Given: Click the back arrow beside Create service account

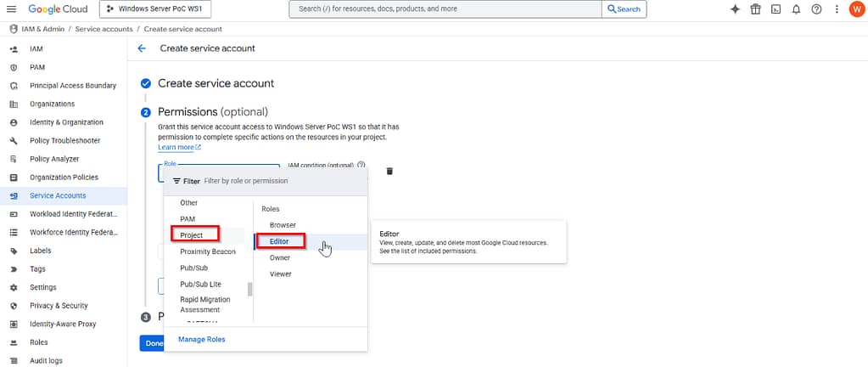Looking at the screenshot, I should pyautogui.click(x=142, y=48).
